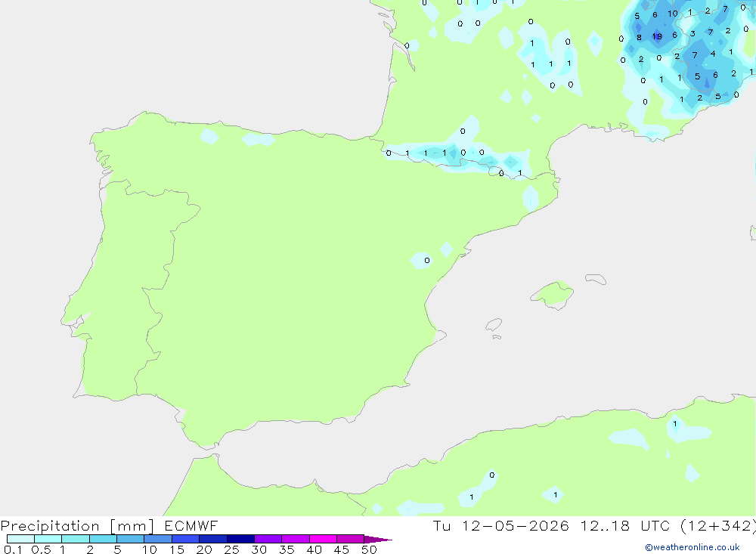Screen dimensions: 756x554
Task: Click the '50' legend scale label
Action: [369, 549]
